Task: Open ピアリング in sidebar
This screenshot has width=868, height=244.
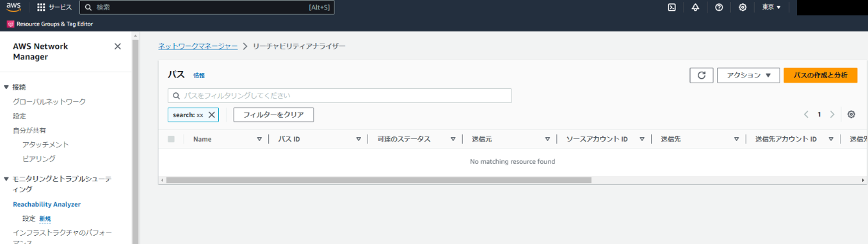Action: click(x=39, y=159)
